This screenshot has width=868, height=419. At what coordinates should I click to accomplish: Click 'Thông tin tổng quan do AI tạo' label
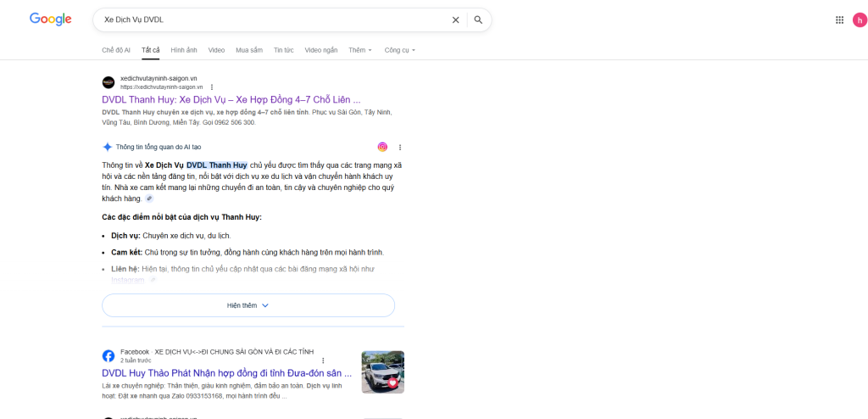pyautogui.click(x=159, y=147)
